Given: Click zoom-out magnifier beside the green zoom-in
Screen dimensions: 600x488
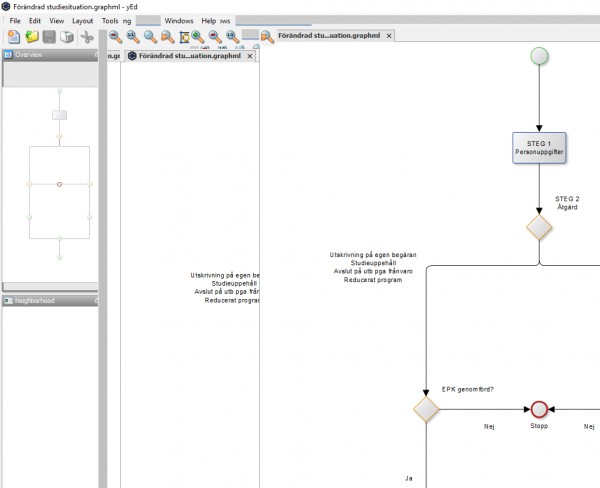Looking at the screenshot, I should 215,37.
